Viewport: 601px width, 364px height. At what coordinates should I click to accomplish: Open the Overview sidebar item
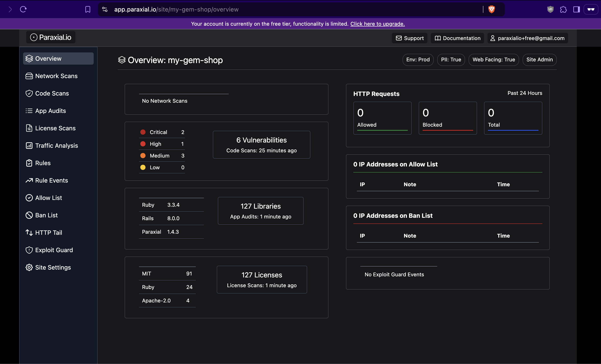pyautogui.click(x=58, y=59)
